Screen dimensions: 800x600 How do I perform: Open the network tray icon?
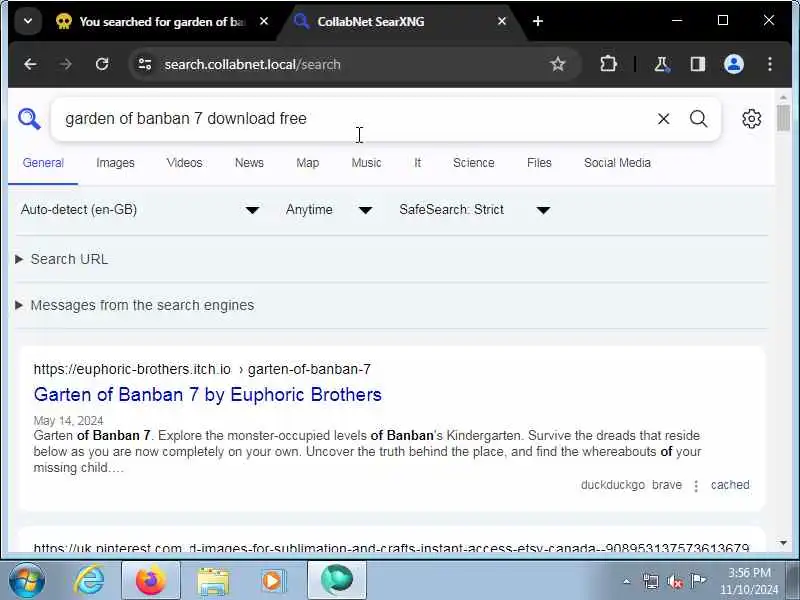[x=651, y=581]
